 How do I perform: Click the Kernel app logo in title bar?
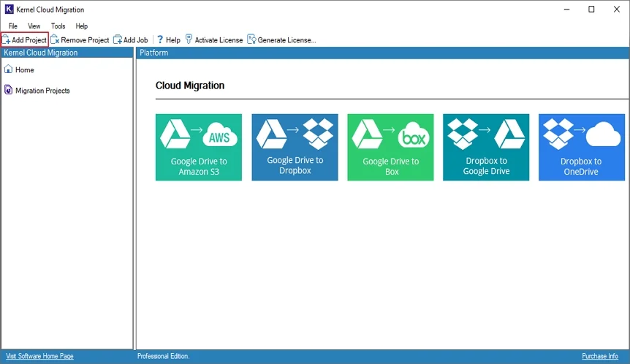point(9,10)
